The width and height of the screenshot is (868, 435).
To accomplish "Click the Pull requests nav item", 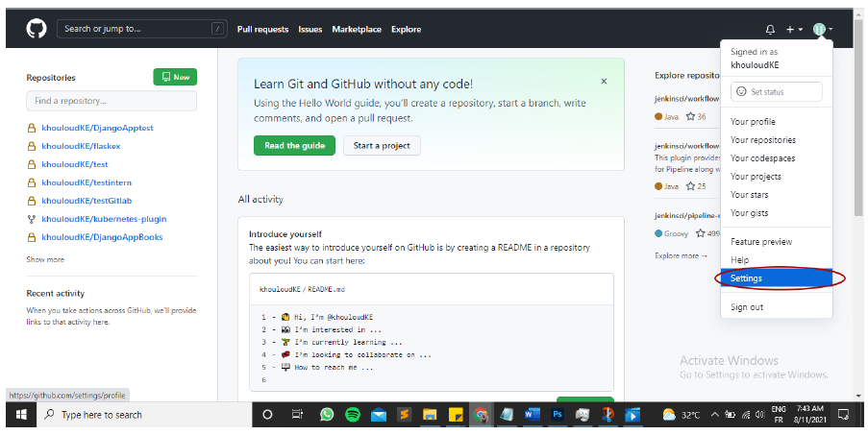I will pos(263,30).
